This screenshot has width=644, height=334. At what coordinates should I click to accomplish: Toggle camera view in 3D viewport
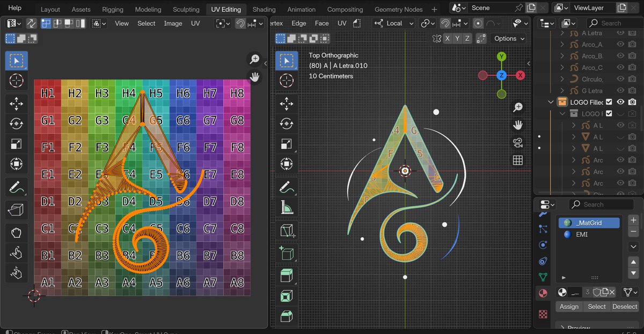tap(518, 143)
